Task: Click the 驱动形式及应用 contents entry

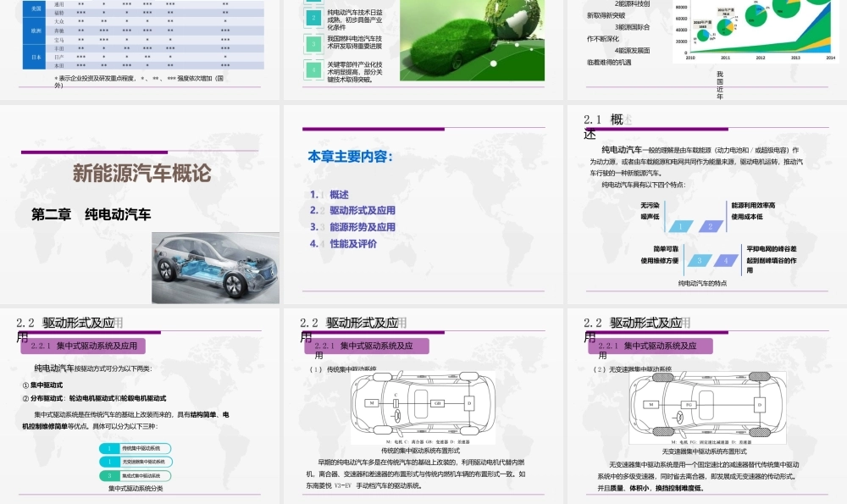Action: coord(363,211)
